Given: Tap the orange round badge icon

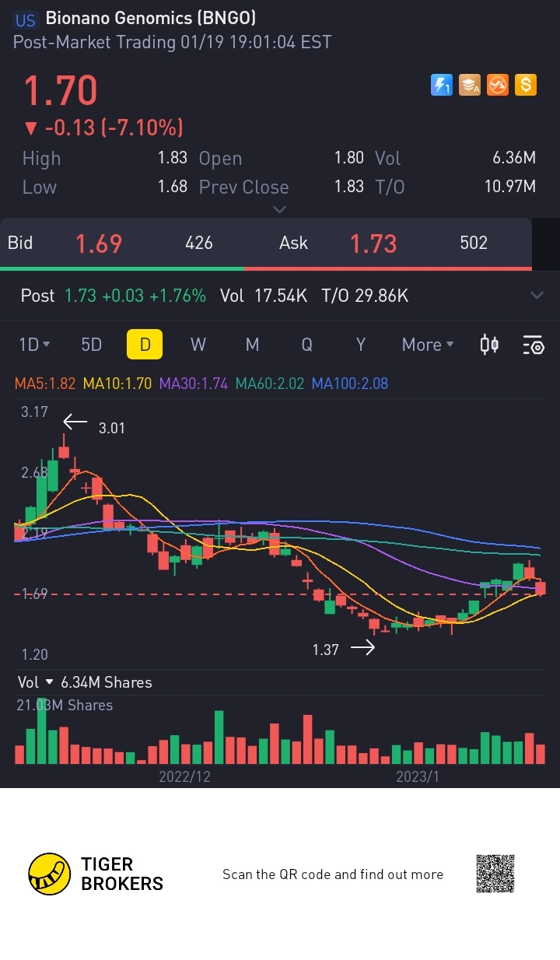Looking at the screenshot, I should (498, 85).
